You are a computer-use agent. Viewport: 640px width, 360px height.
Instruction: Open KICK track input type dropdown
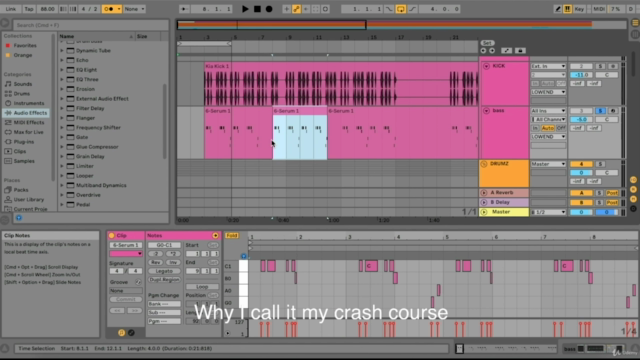(548, 66)
